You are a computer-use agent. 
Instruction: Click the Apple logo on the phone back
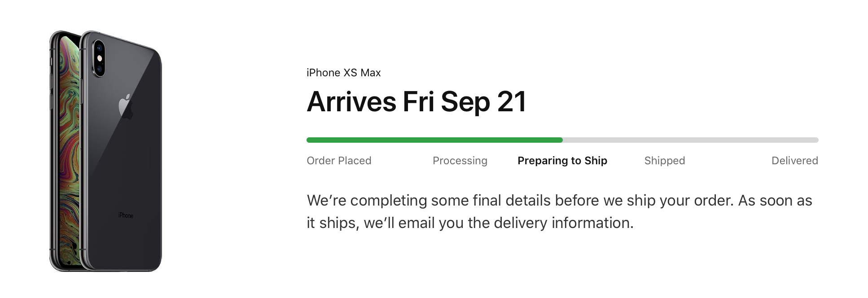pos(126,106)
